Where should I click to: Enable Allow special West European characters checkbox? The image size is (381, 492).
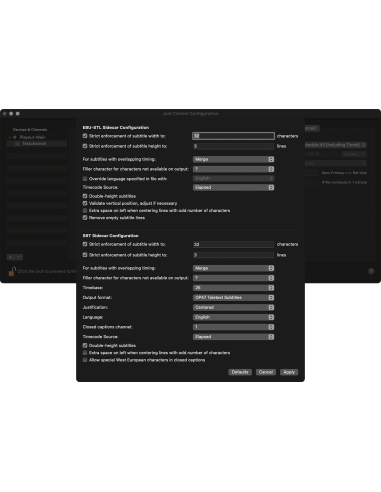click(85, 360)
